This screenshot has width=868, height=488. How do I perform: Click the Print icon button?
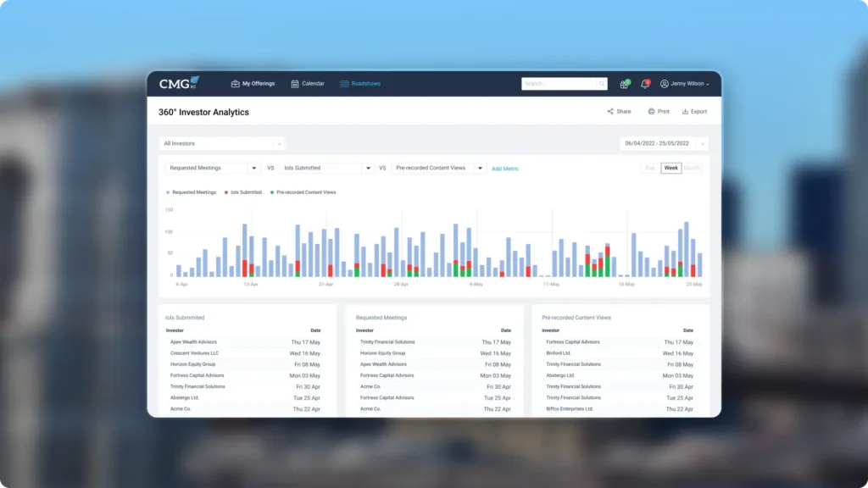point(651,112)
